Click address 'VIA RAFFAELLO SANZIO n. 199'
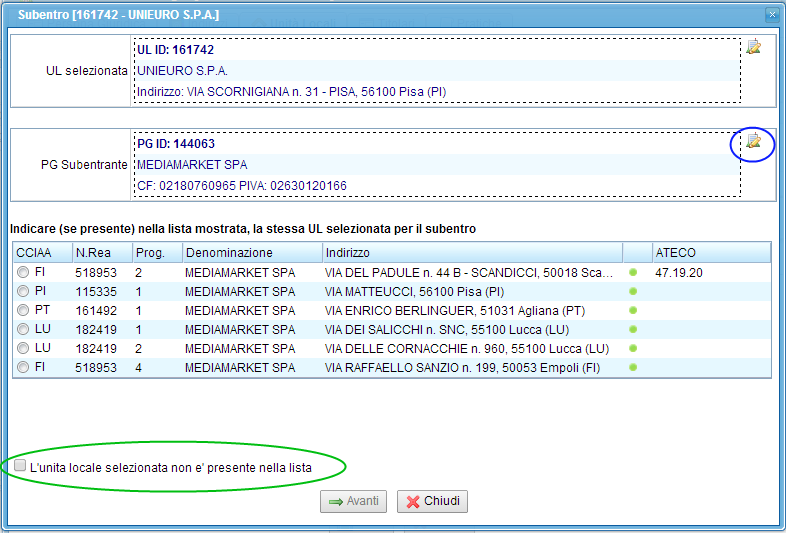Viewport: 786px width, 533px height. [x=462, y=368]
